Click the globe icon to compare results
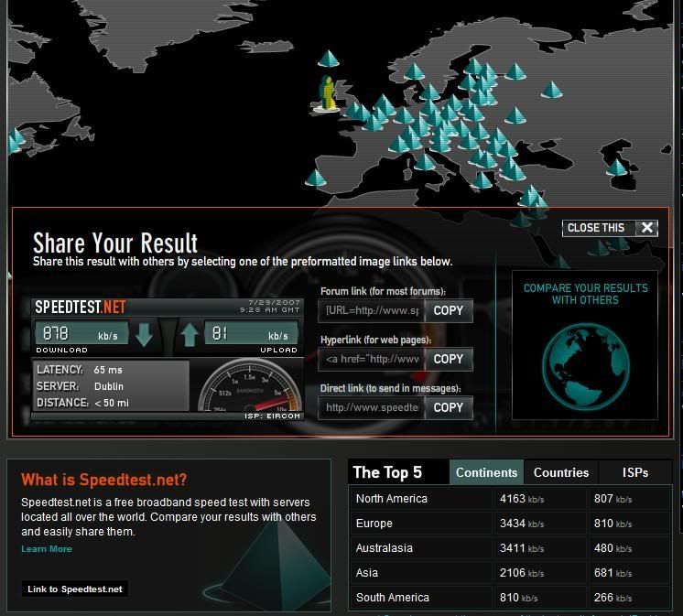 [x=585, y=364]
